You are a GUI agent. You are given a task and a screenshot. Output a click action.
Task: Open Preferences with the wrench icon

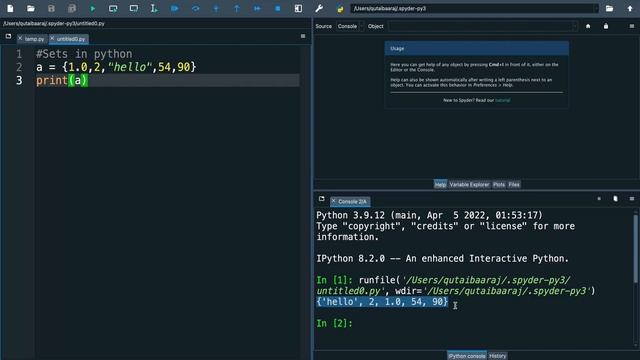(x=319, y=8)
